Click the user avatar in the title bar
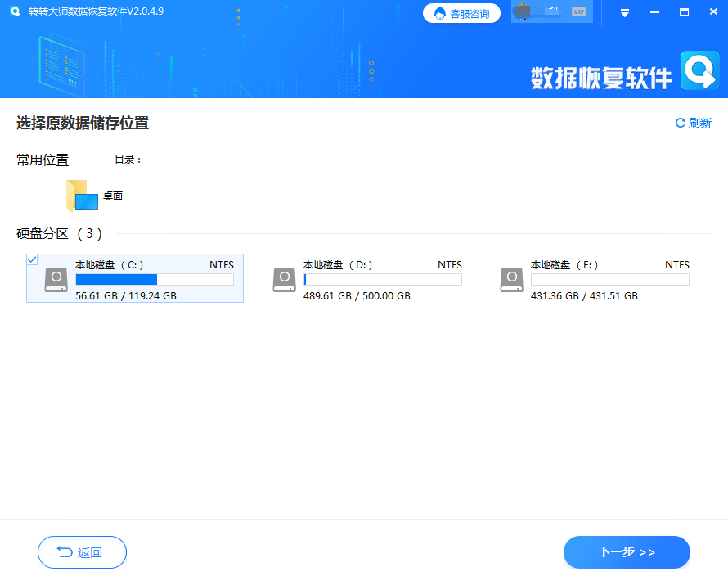 [x=523, y=11]
